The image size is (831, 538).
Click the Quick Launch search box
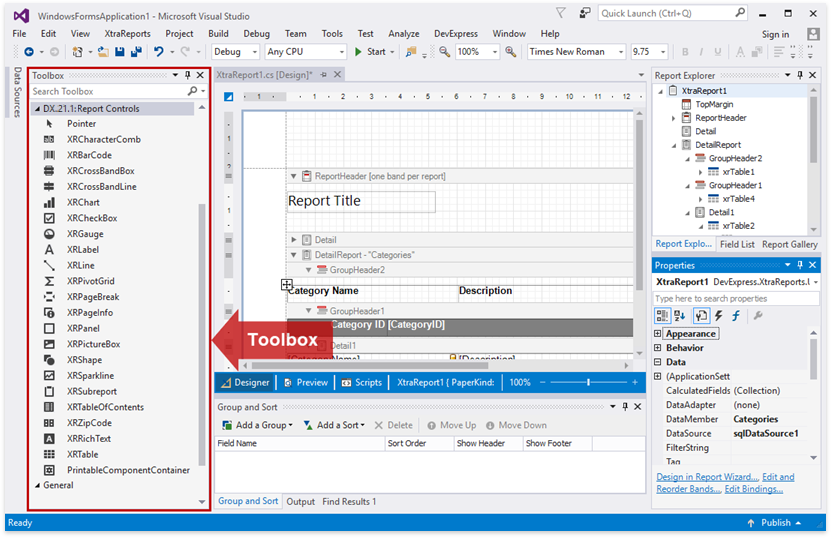pyautogui.click(x=673, y=14)
